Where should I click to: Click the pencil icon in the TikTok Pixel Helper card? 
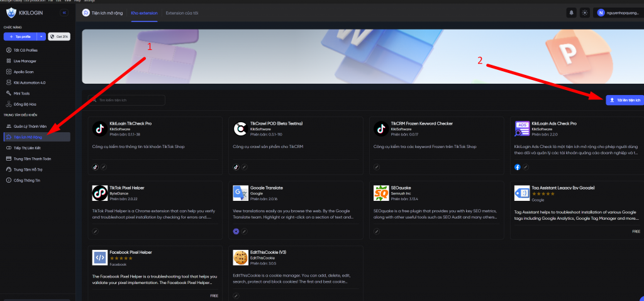(x=96, y=231)
